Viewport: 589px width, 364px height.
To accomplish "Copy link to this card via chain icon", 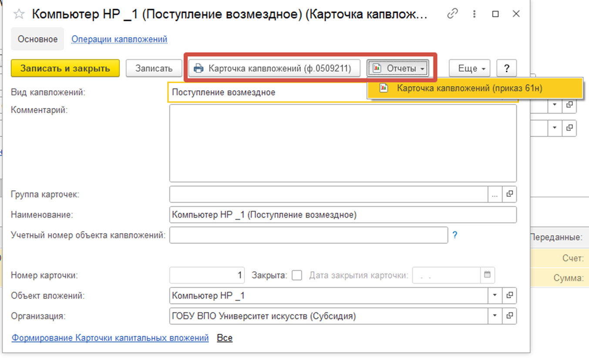I will 453,14.
